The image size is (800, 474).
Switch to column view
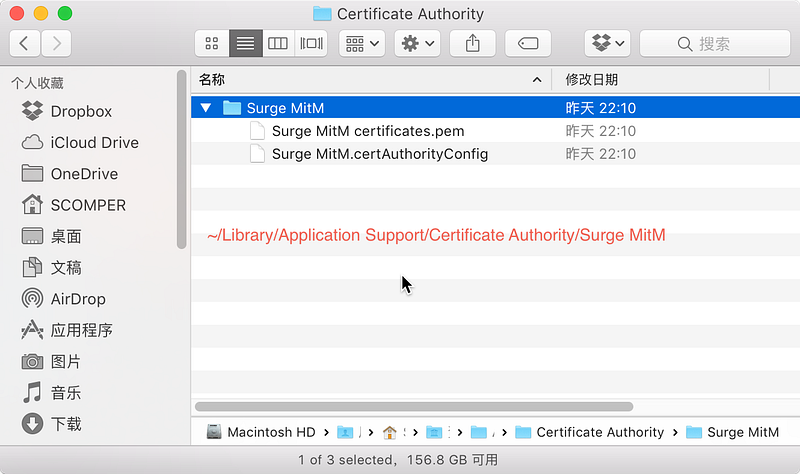[278, 43]
